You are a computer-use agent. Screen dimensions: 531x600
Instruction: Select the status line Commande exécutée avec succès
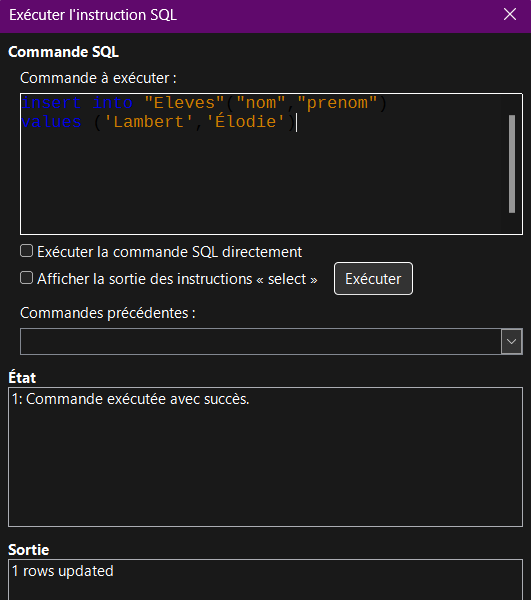[130, 399]
